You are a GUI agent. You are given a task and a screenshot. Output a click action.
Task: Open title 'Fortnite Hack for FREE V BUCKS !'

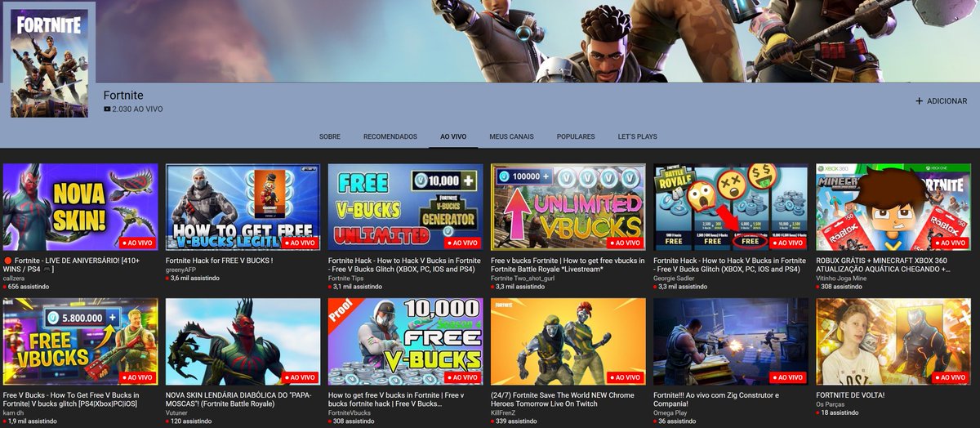pyautogui.click(x=219, y=261)
